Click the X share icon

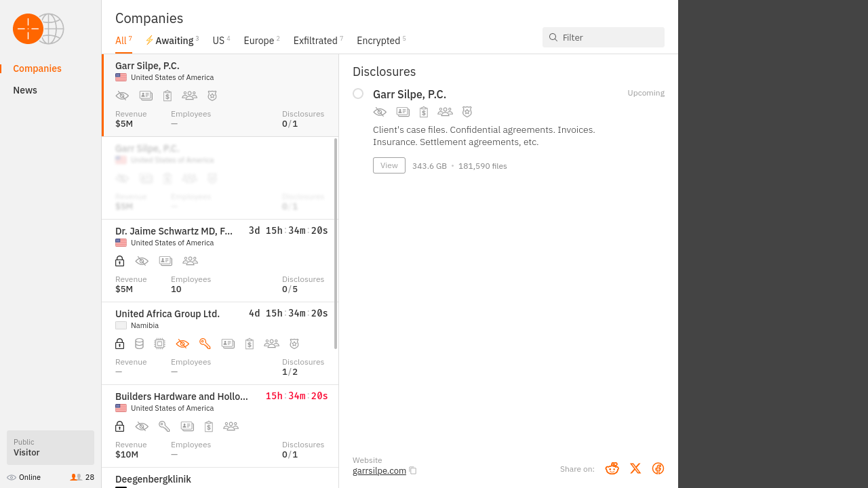tap(635, 468)
